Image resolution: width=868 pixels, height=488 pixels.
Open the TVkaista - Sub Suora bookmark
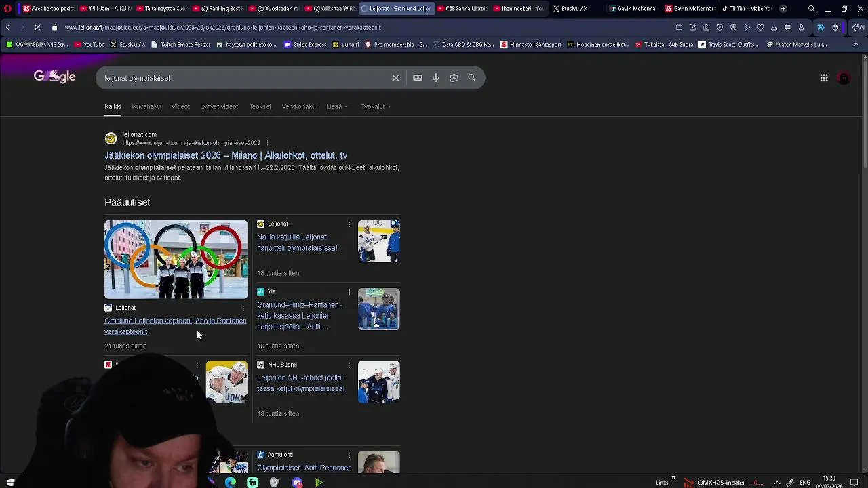[664, 45]
